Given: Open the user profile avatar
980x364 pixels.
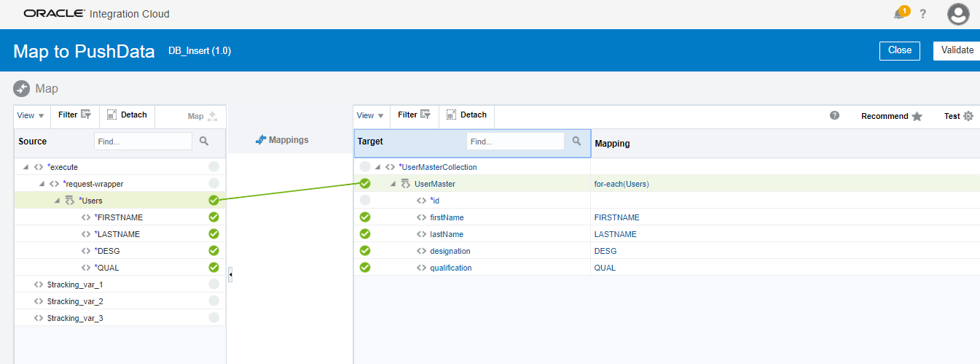Looking at the screenshot, I should coord(958,14).
